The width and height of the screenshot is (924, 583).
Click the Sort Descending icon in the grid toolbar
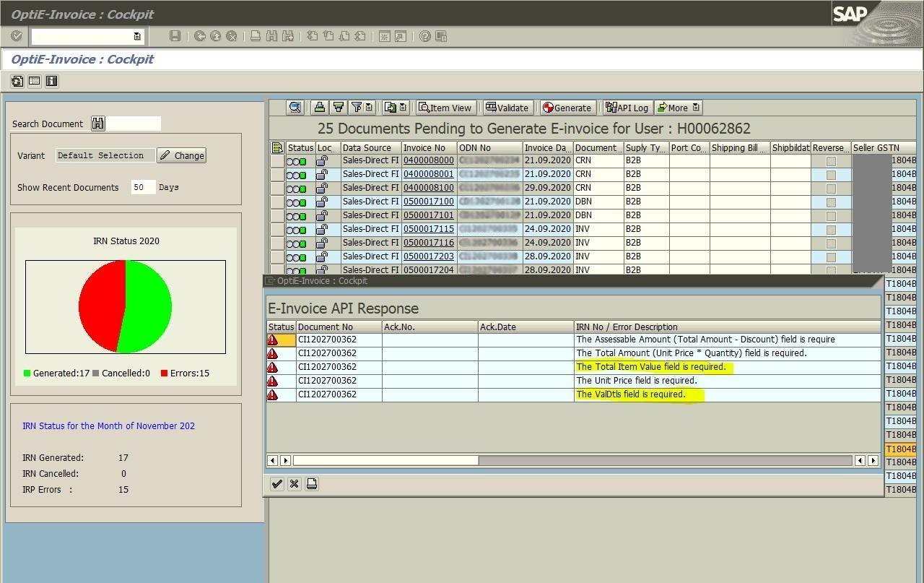click(x=338, y=108)
